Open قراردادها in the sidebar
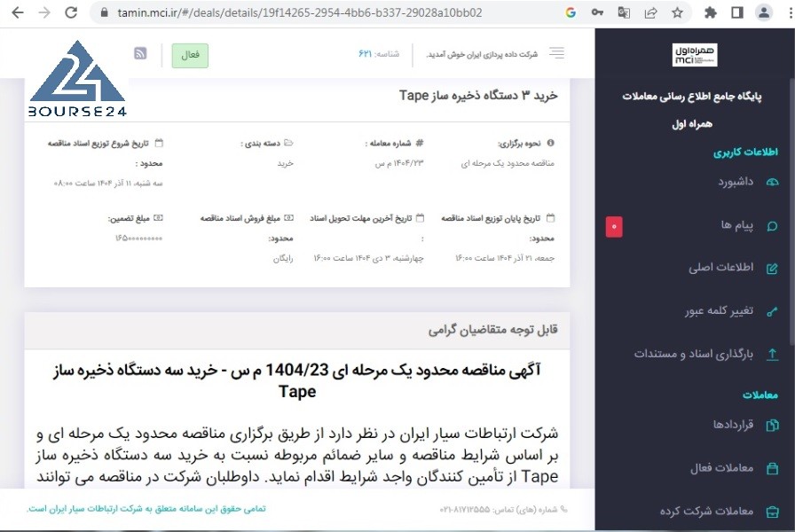The image size is (795, 532). pos(733,424)
